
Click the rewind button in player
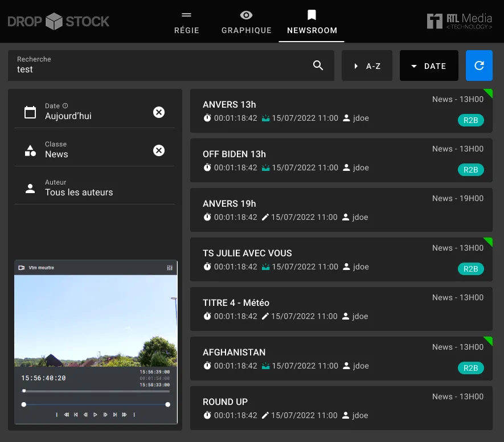click(x=67, y=415)
